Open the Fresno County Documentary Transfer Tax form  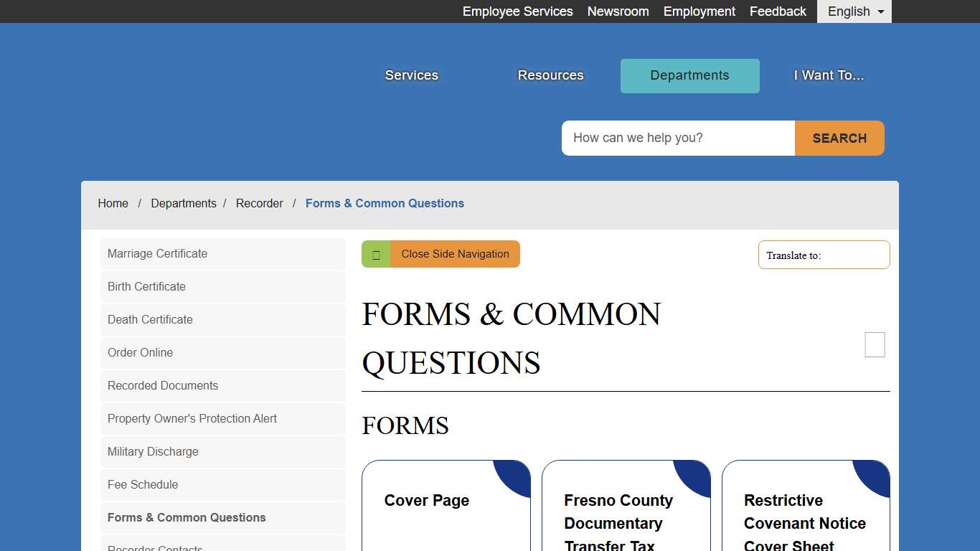click(x=618, y=523)
